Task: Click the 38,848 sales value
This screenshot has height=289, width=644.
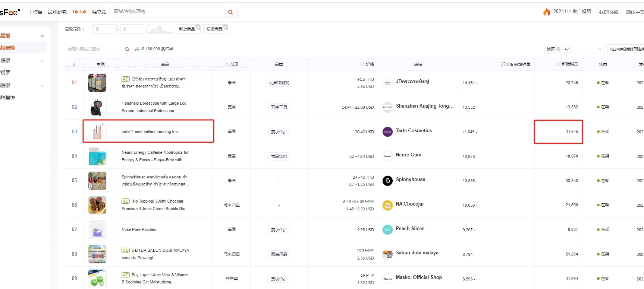Action: coord(572,181)
